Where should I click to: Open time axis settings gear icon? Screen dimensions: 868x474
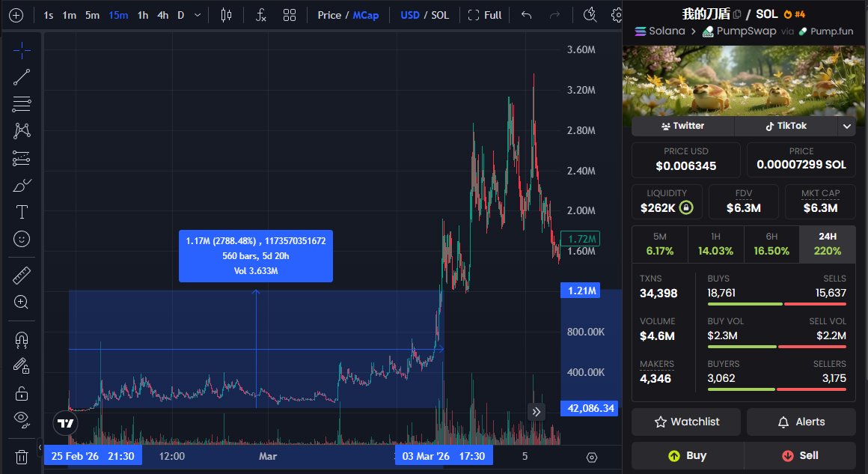[x=592, y=458]
